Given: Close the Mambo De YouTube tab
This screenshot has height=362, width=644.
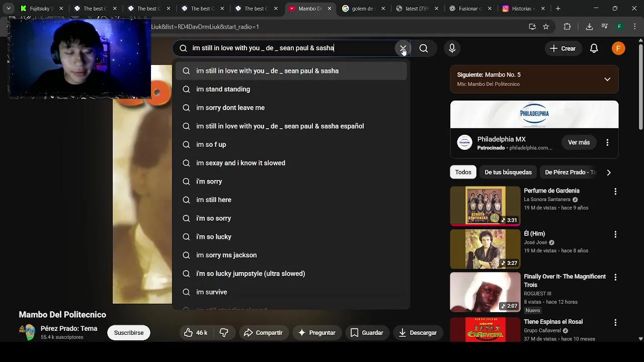Looking at the screenshot, I should [330, 9].
